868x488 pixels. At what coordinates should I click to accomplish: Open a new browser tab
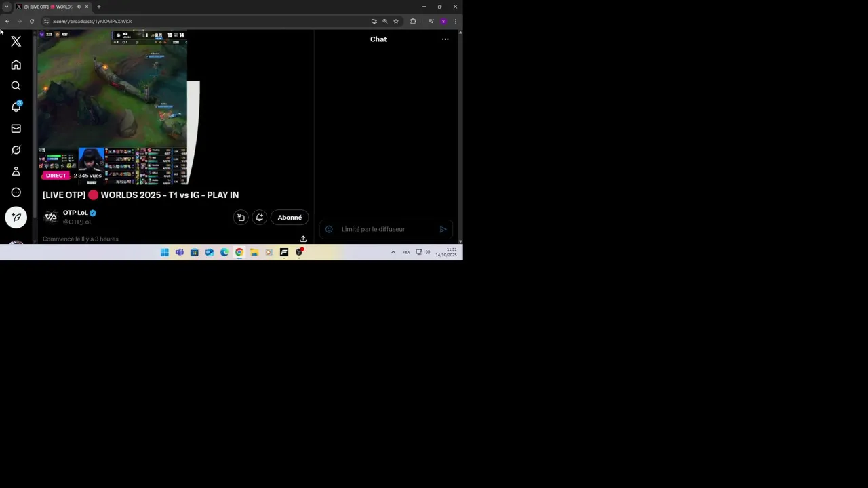pos(99,7)
